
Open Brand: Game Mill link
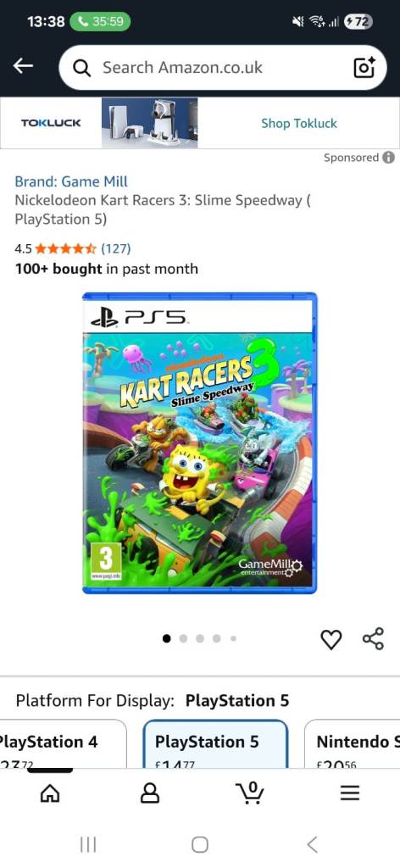71,181
